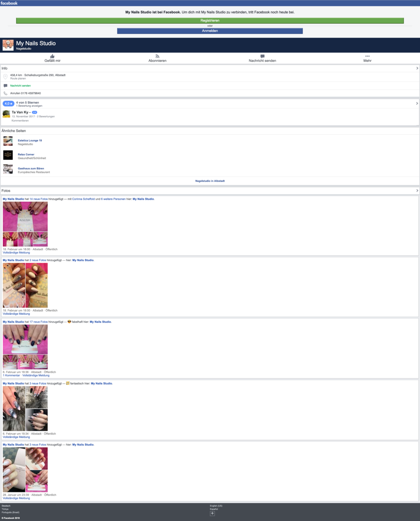Open the Estetica Lounge 19 page link
420x521 pixels.
30,141
